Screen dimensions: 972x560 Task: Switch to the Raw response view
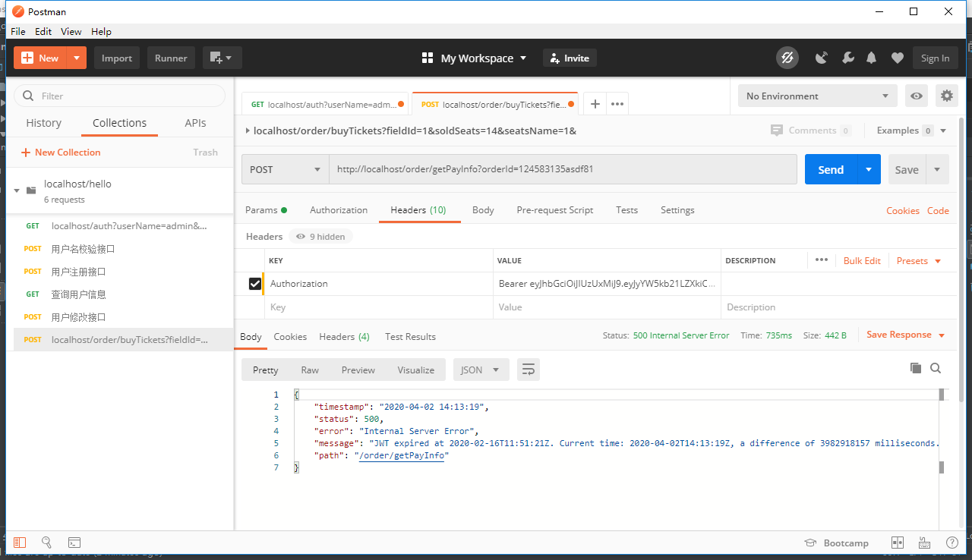(x=310, y=370)
